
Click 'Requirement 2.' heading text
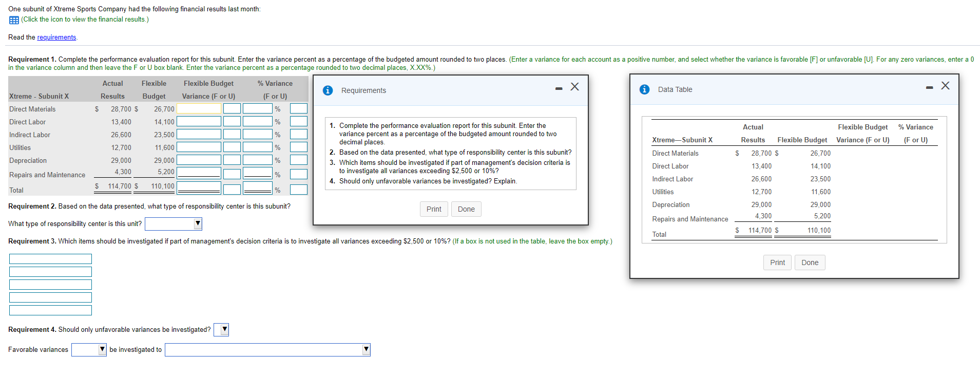[x=32, y=207]
